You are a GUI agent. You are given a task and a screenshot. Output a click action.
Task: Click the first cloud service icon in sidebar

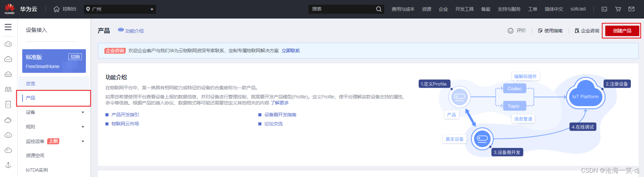click(8, 44)
